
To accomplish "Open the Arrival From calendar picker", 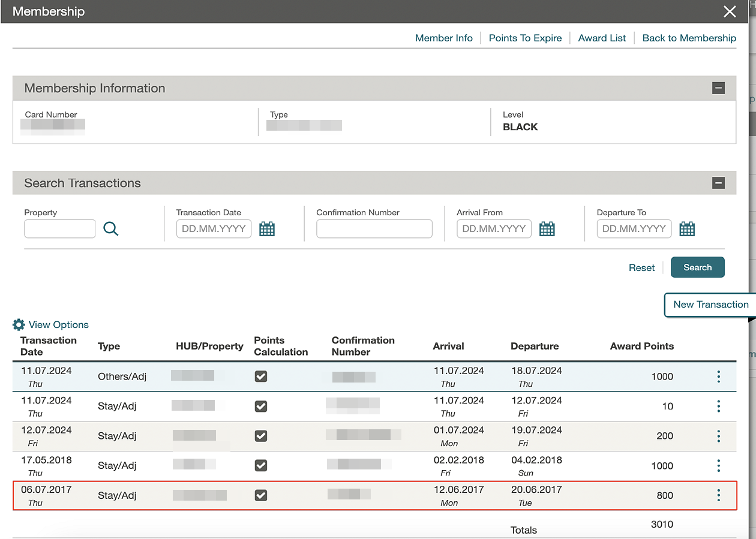I will coord(547,228).
